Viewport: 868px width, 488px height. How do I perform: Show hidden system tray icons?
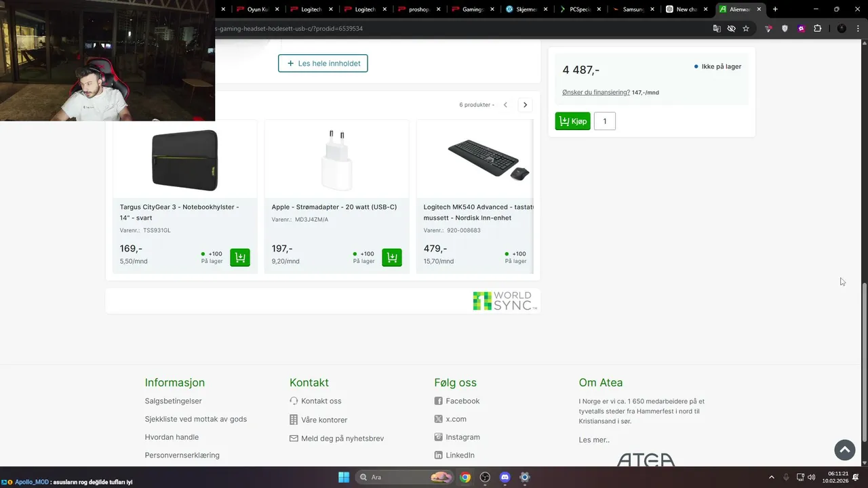(771, 477)
